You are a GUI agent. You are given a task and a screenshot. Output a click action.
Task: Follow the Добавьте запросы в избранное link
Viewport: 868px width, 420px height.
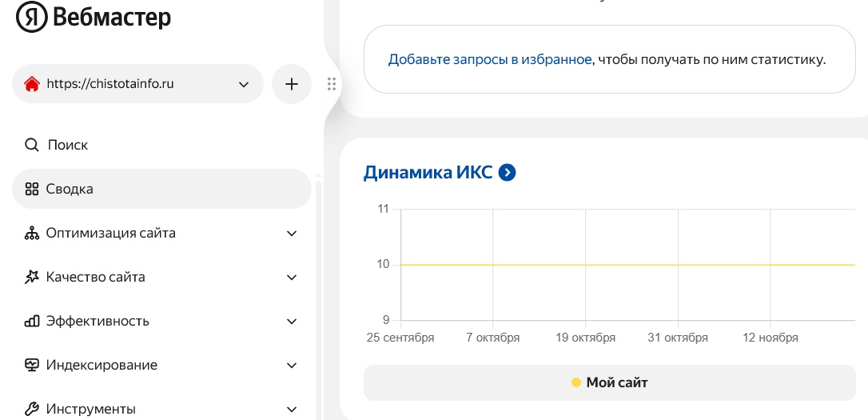click(x=490, y=59)
